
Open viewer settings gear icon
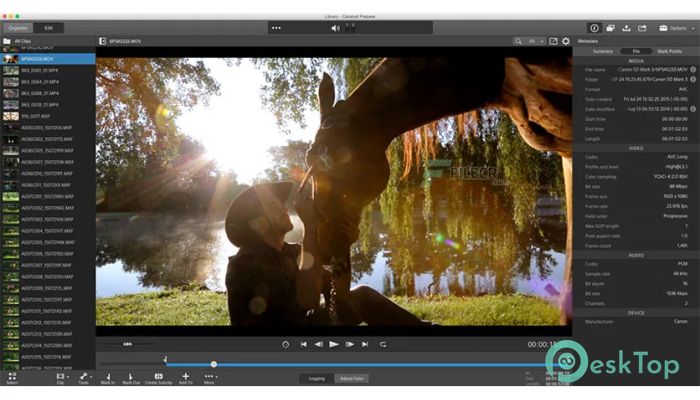point(566,41)
